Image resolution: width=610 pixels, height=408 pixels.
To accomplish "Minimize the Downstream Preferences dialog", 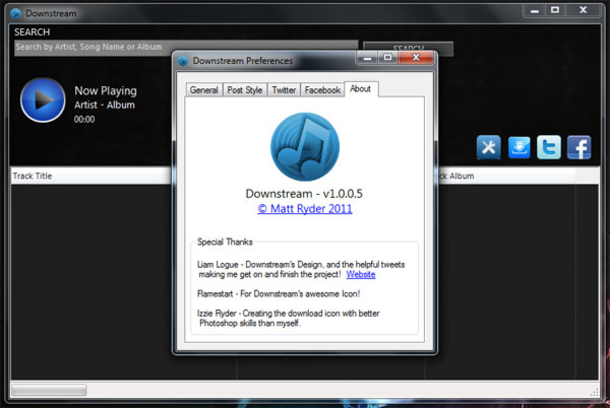I will 367,58.
